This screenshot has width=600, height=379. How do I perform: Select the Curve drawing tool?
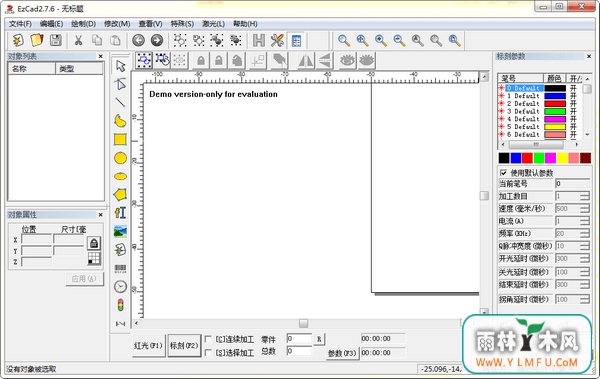[x=120, y=121]
